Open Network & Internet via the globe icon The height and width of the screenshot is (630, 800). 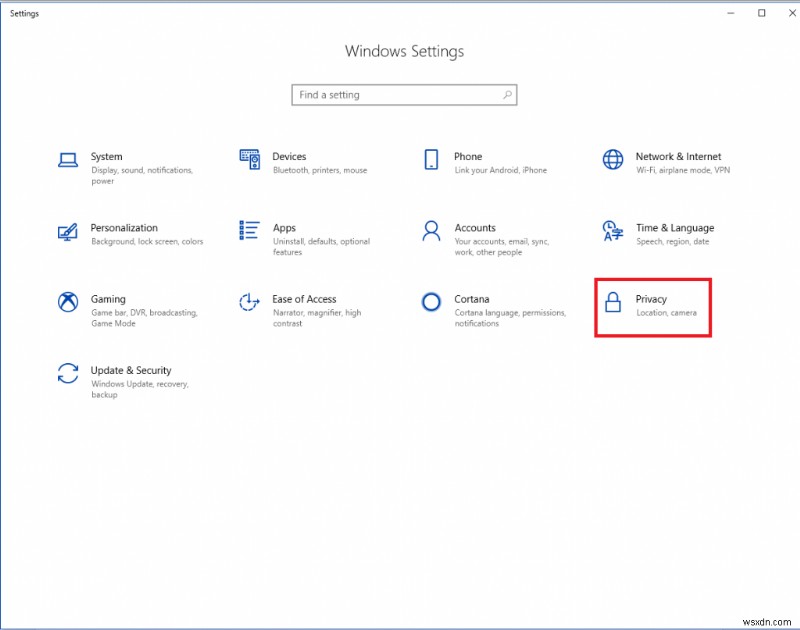[612, 160]
